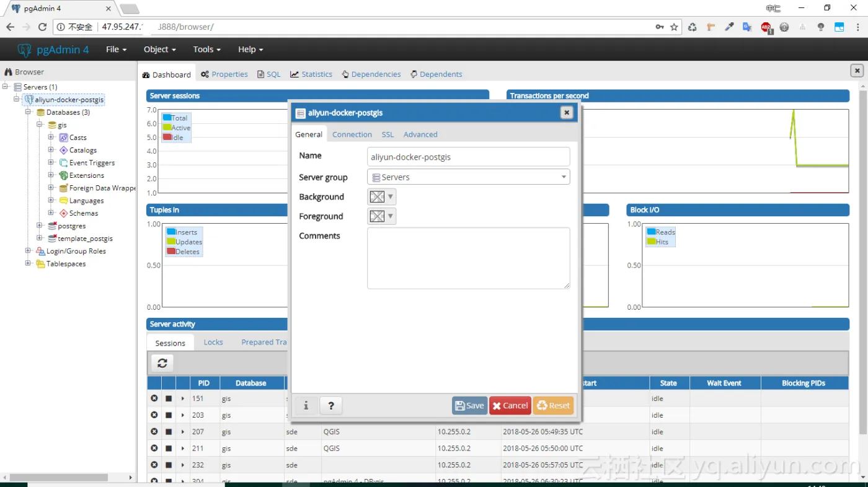Open the dialog help question-mark button

(331, 406)
